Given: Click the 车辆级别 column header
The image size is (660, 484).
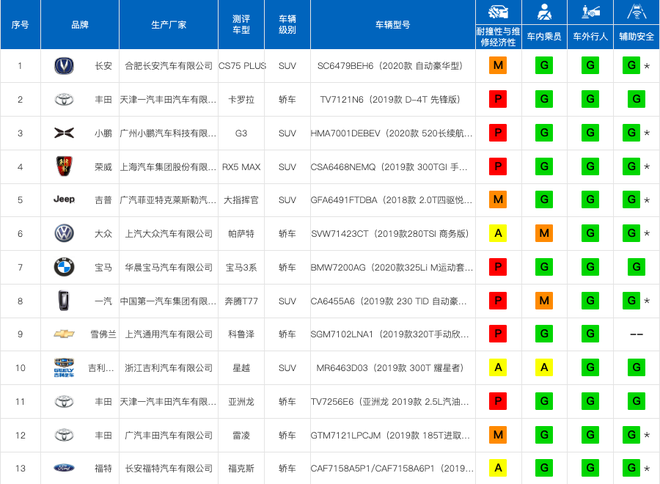Looking at the screenshot, I should click(x=287, y=24).
